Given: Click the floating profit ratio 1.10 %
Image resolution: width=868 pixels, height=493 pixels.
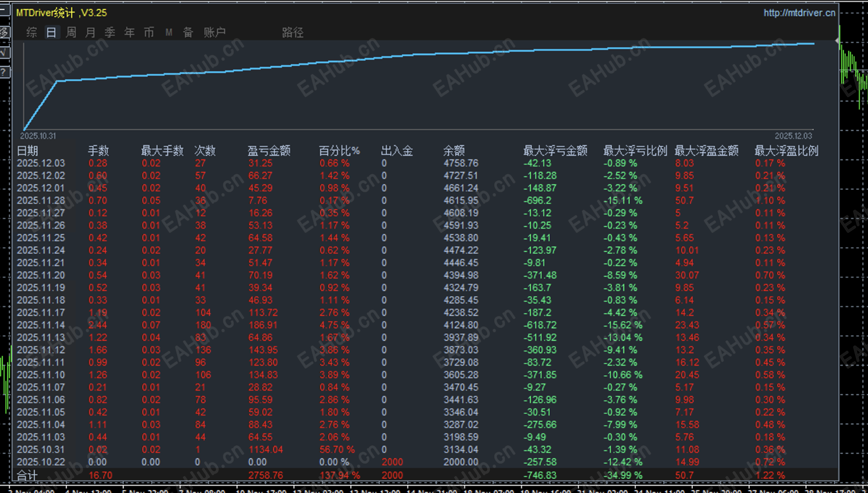Looking at the screenshot, I should [x=770, y=200].
